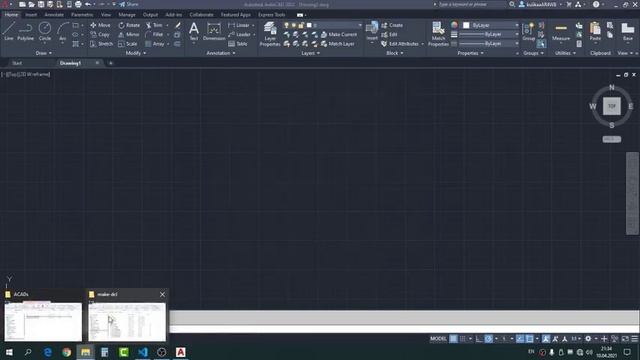Expand the Properties panel
640x360 pixels.
tap(470, 53)
